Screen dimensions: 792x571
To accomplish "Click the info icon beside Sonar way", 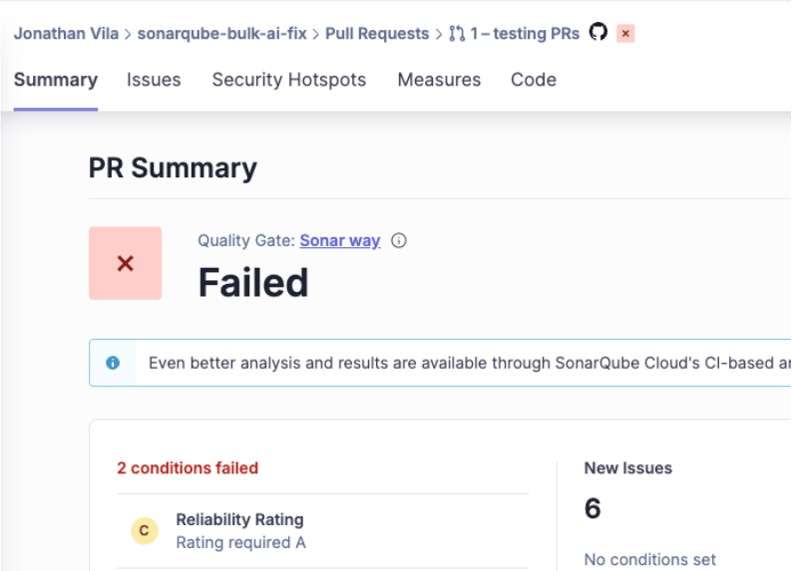I will pos(399,240).
